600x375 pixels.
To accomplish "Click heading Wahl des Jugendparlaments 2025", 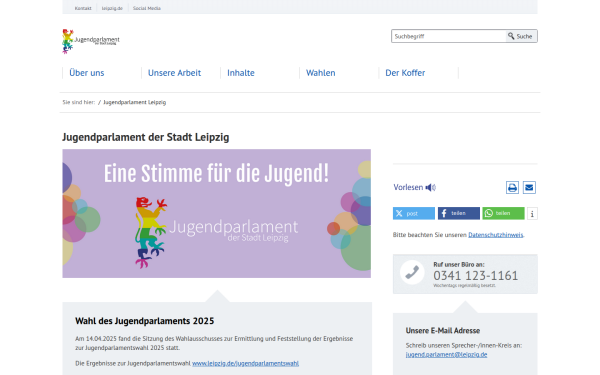I will click(x=145, y=321).
